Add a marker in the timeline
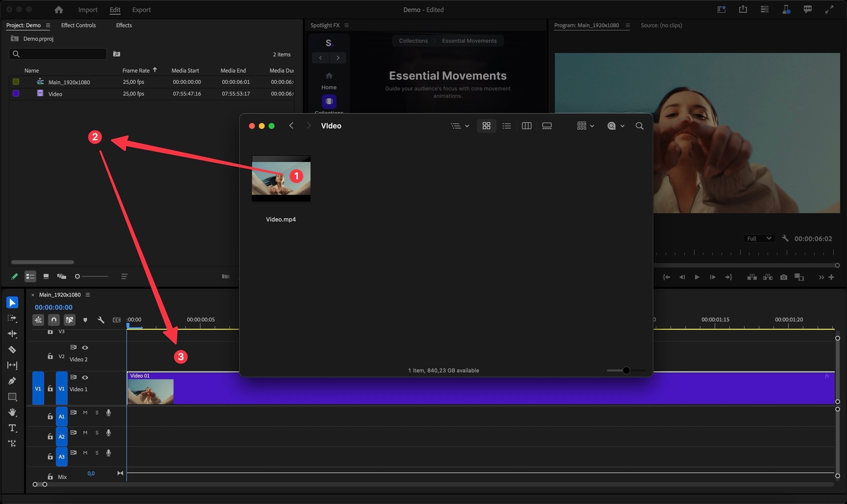 click(86, 320)
